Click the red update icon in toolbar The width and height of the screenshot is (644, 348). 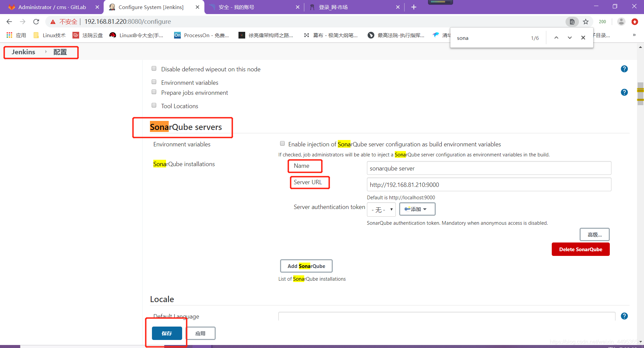pos(635,22)
